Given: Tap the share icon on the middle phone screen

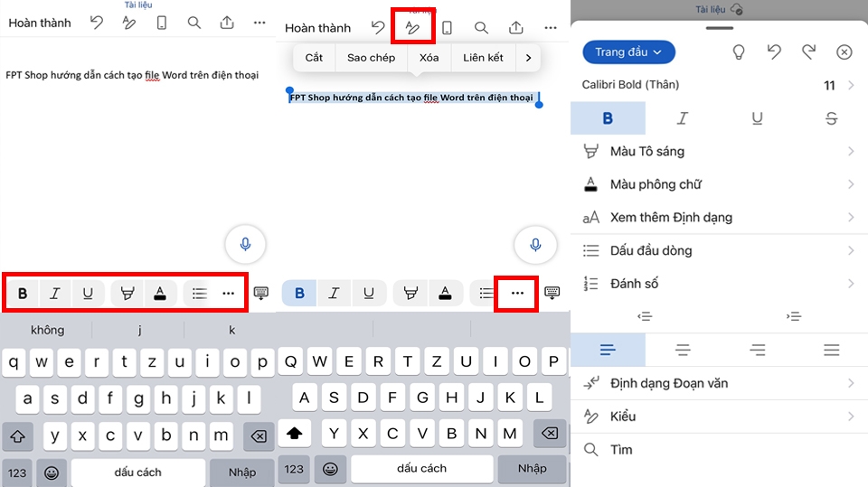Looking at the screenshot, I should (x=516, y=27).
